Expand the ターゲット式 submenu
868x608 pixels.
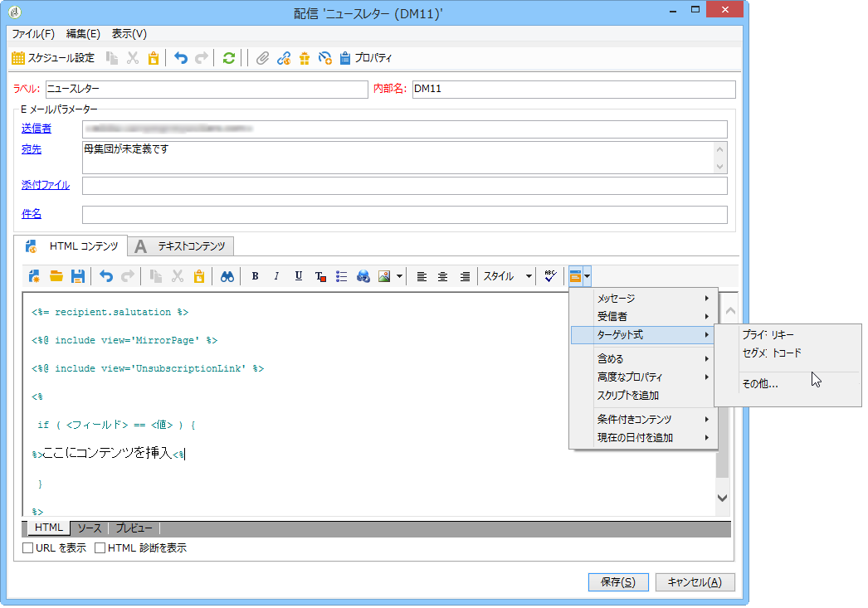pyautogui.click(x=644, y=335)
